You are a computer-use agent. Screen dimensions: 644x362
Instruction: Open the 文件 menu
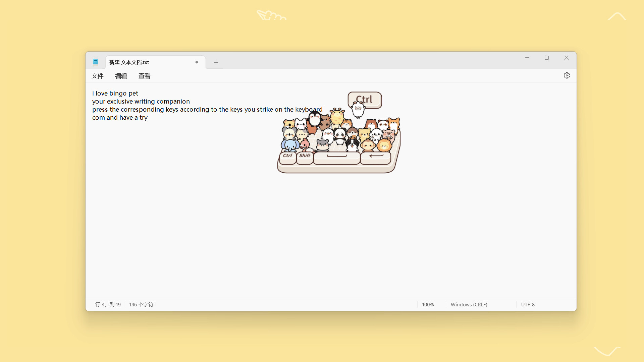pos(97,76)
